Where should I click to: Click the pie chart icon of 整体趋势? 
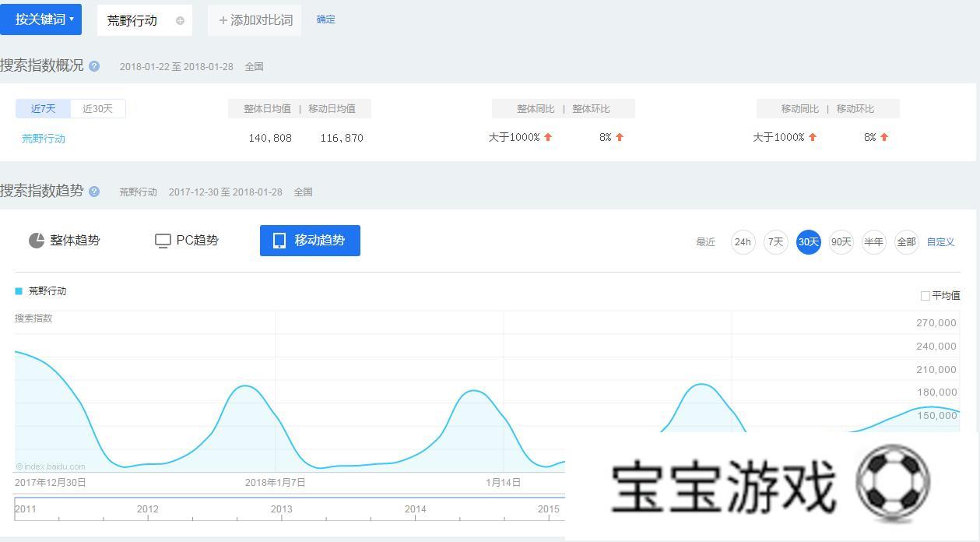click(37, 241)
